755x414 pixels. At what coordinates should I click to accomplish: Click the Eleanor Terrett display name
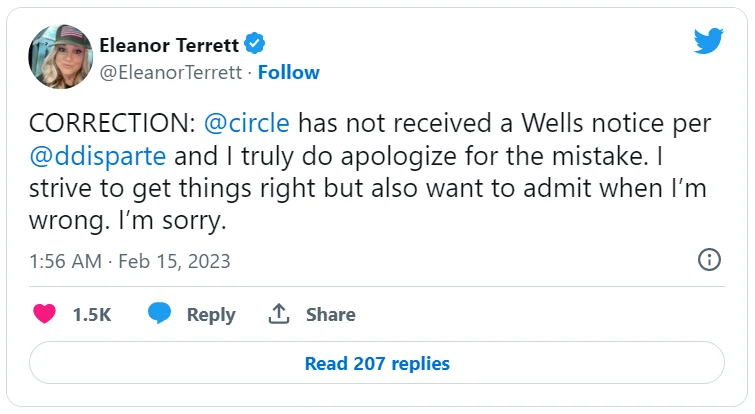coord(169,45)
